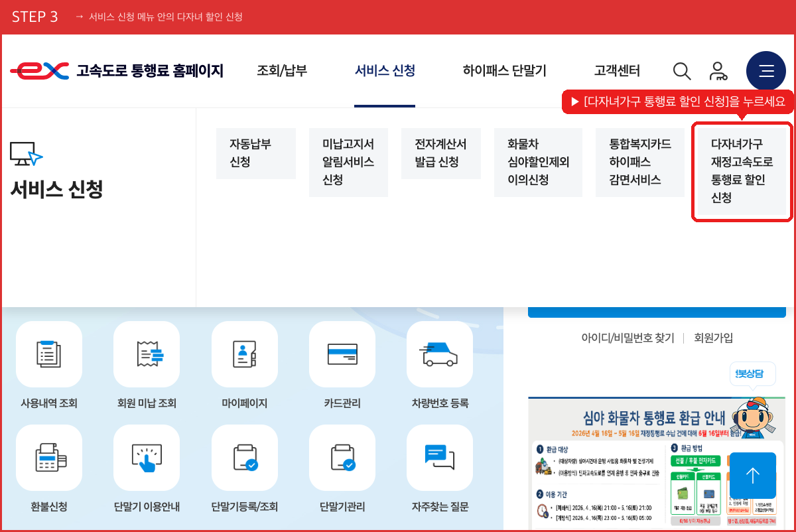796x532 pixels.
Task: Open the 조회/납부 menu
Action: pos(282,71)
